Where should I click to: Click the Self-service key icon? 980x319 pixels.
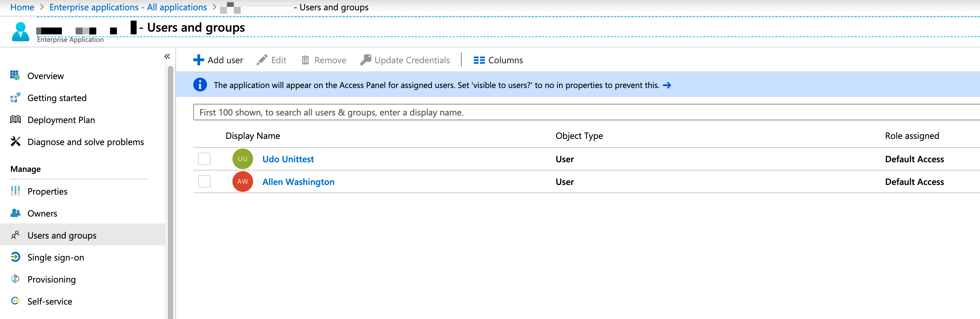coord(15,301)
